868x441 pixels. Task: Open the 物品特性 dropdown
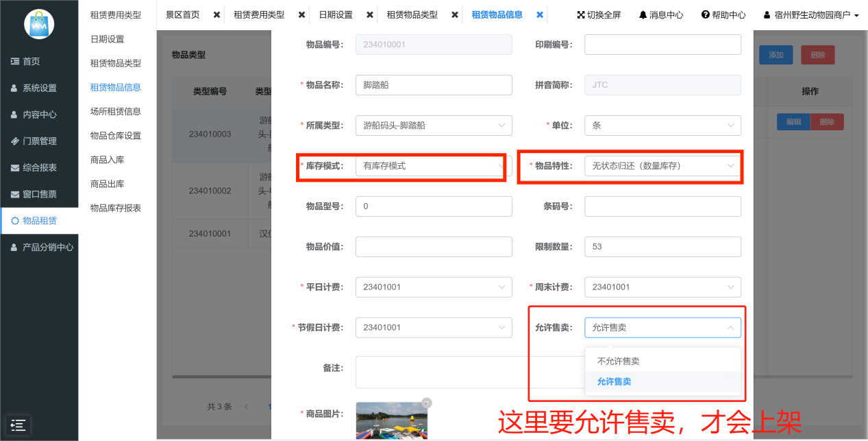[x=662, y=165]
